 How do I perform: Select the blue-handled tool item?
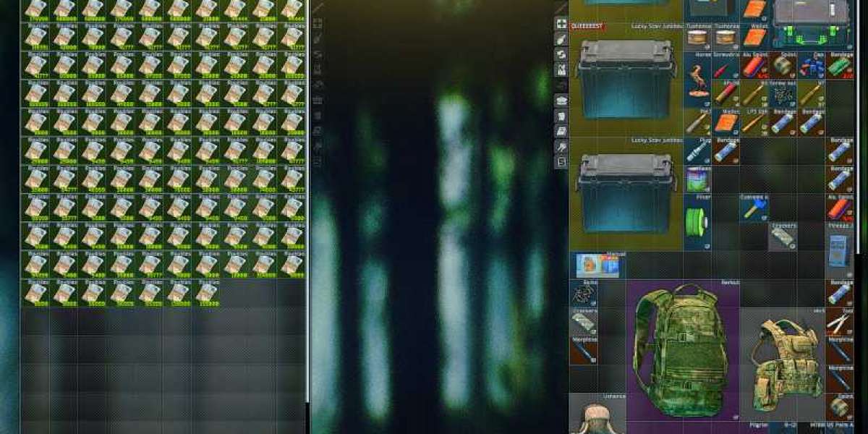click(754, 208)
